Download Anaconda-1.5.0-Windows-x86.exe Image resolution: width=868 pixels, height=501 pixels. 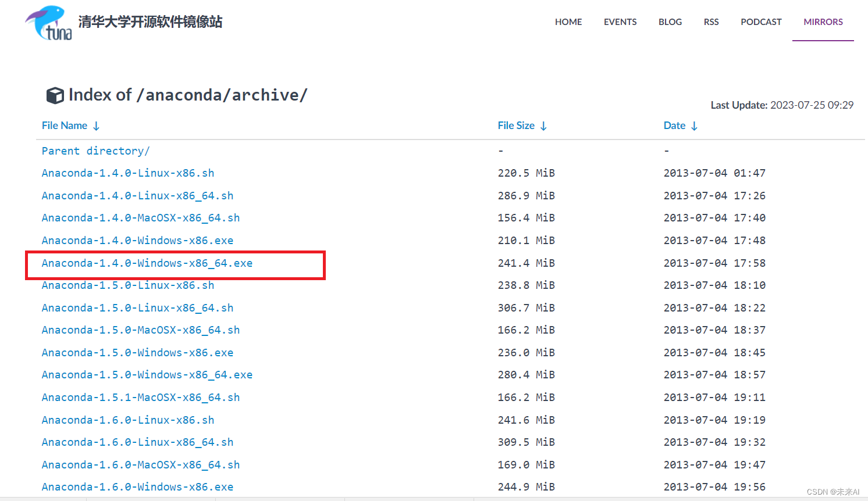point(137,353)
